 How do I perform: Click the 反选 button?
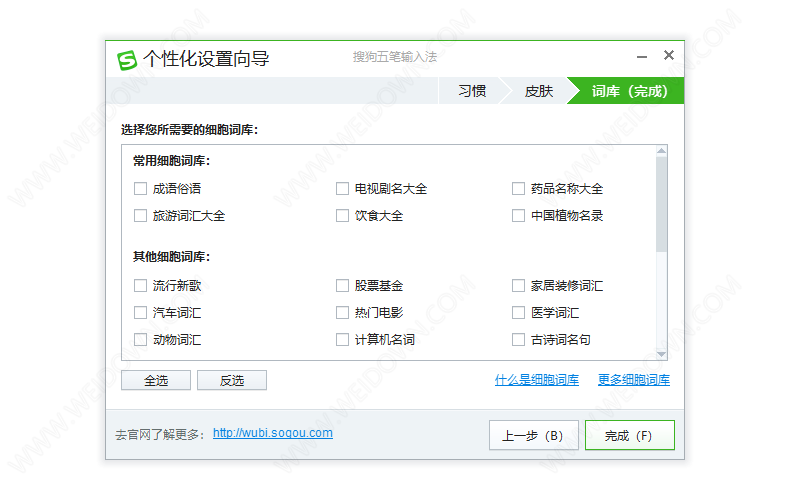tap(232, 381)
